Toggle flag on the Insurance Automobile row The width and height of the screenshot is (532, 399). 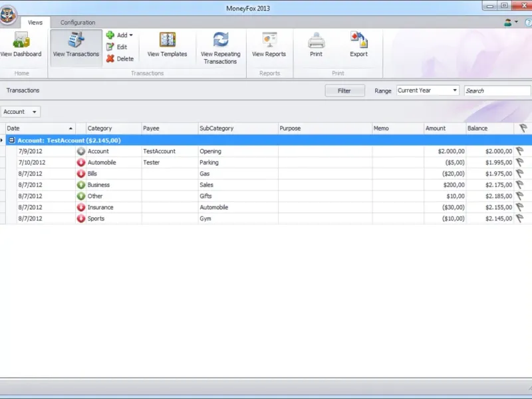(519, 207)
